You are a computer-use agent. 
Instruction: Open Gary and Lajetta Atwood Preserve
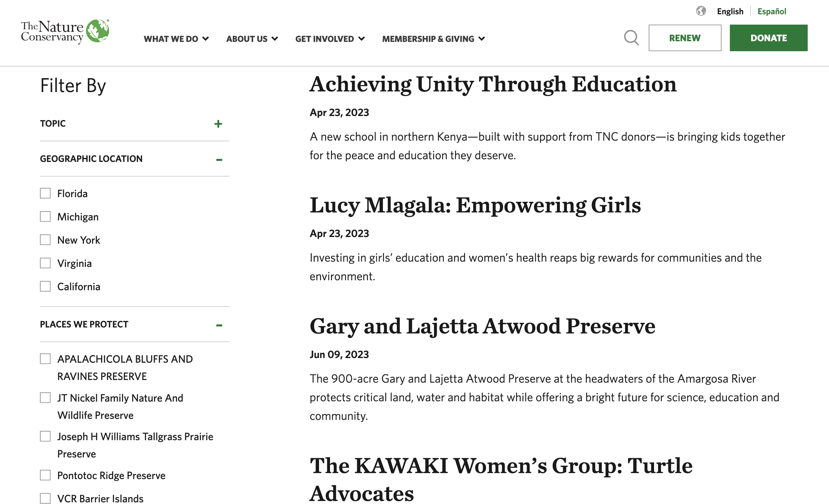[x=482, y=326]
